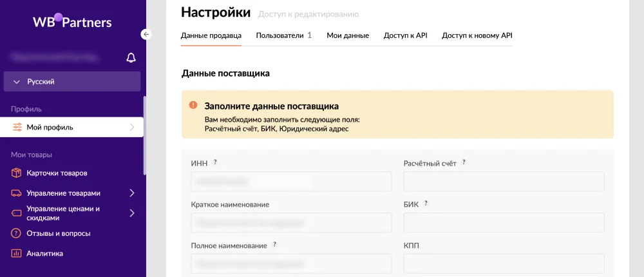Click the price tag icon
The width and height of the screenshot is (644, 277).
(x=16, y=213)
